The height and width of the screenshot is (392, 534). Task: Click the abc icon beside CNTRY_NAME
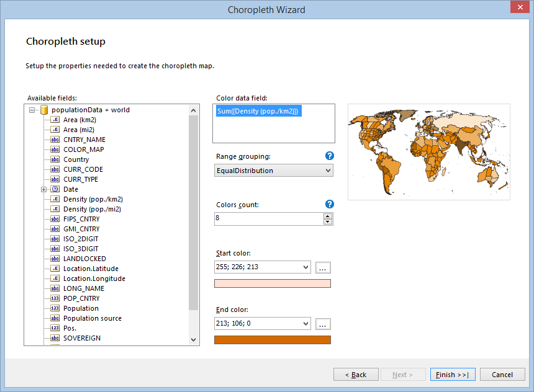(x=55, y=140)
